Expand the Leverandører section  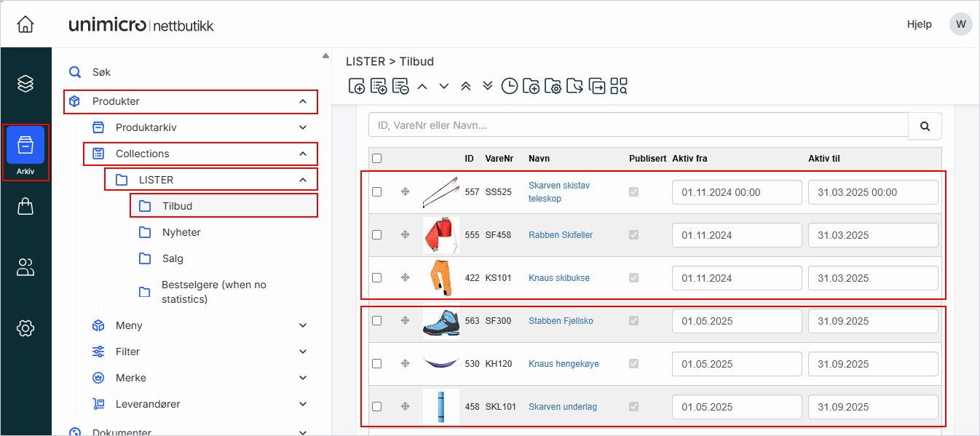click(x=303, y=404)
